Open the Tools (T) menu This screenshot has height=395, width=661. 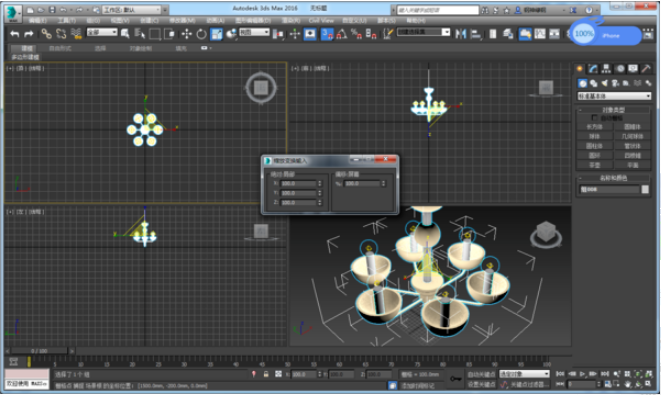[66, 20]
